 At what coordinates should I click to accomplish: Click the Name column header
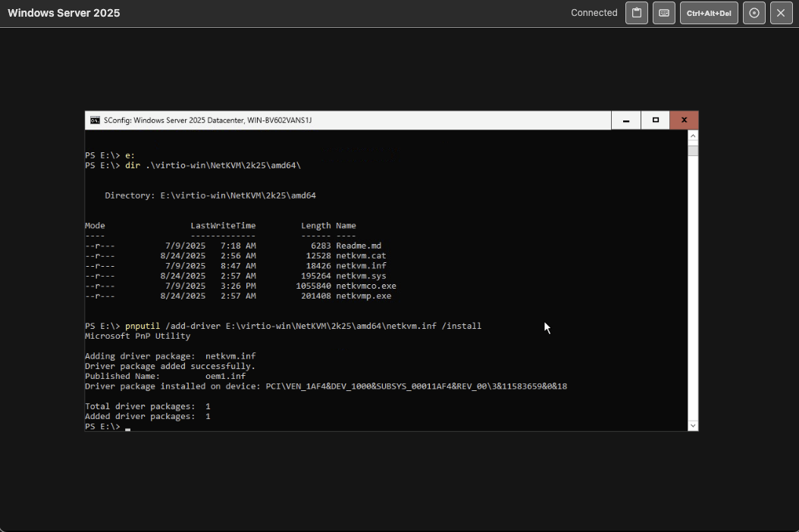[346, 225]
